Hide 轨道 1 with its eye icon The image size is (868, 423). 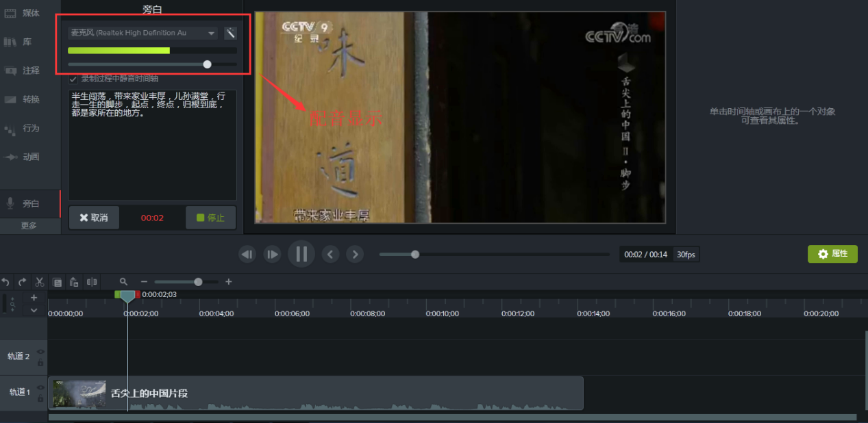(40, 387)
